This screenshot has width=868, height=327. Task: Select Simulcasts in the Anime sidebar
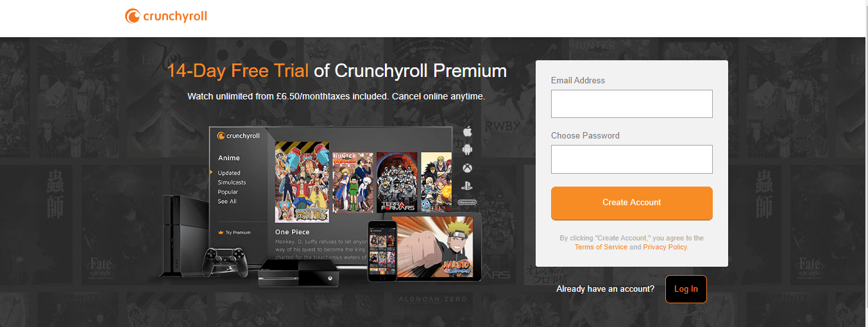pos(232,183)
